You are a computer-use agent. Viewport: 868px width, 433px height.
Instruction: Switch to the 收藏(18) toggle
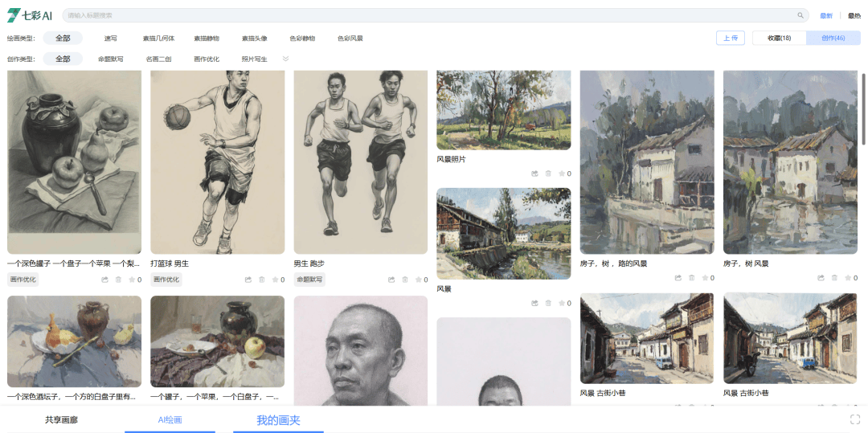(x=779, y=38)
